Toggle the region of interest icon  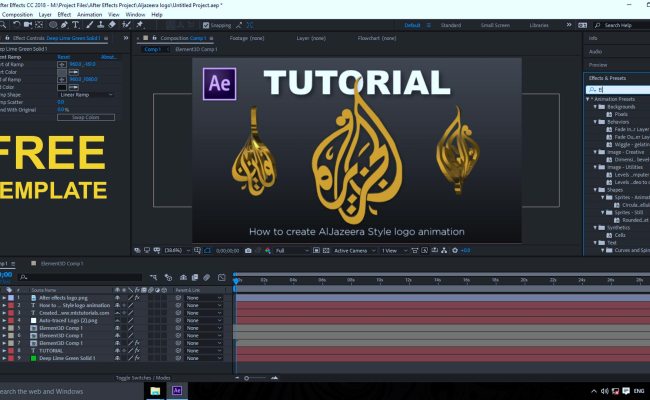pyautogui.click(x=316, y=251)
